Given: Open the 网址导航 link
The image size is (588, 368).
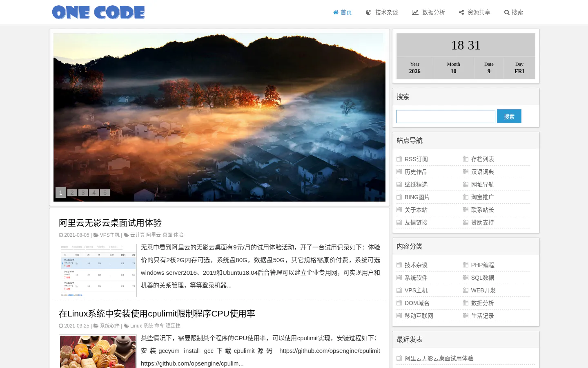Looking at the screenshot, I should point(483,184).
